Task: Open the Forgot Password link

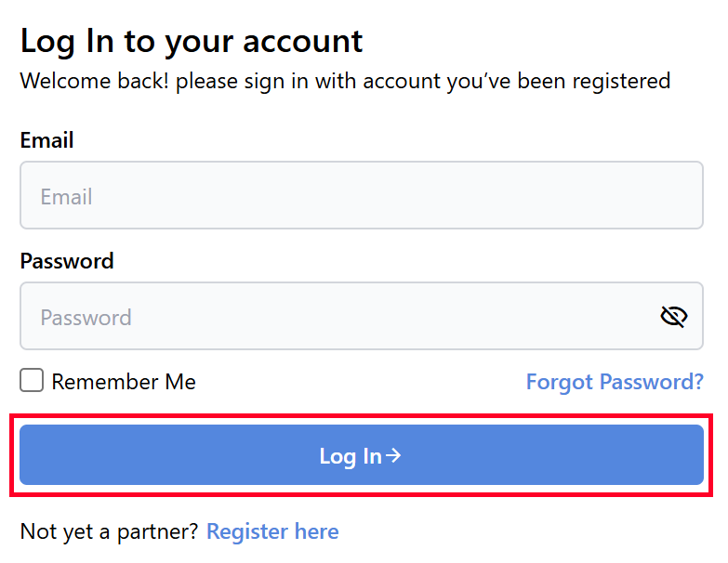Action: click(x=615, y=382)
